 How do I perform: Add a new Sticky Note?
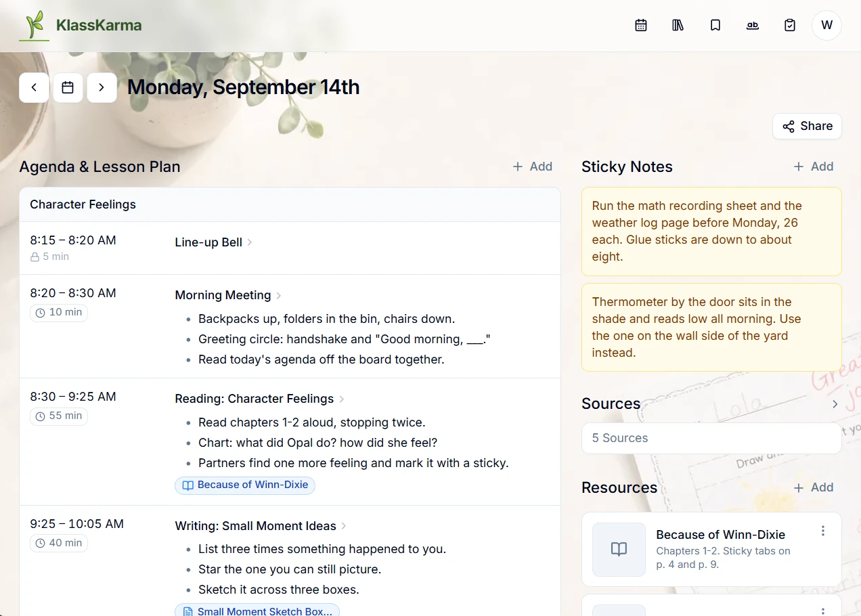coord(814,167)
